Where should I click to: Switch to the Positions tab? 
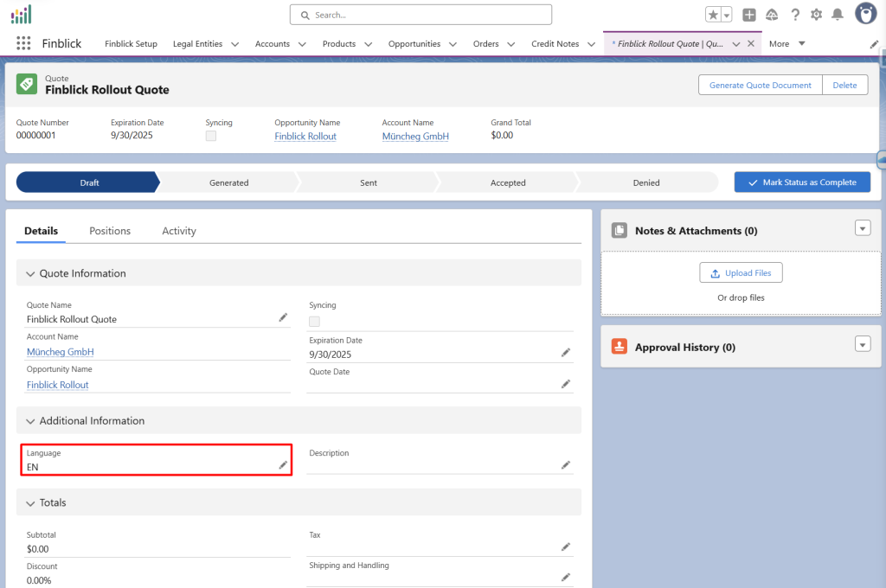(110, 231)
